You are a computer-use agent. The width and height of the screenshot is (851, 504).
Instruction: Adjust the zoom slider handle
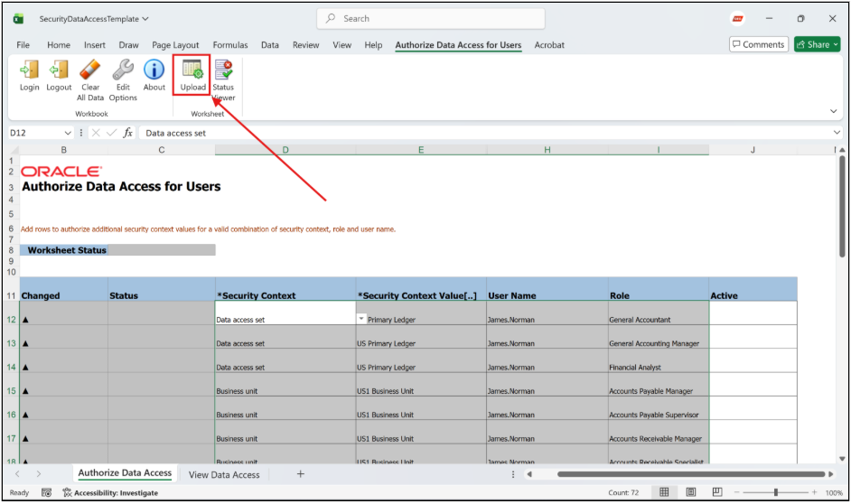pos(775,492)
